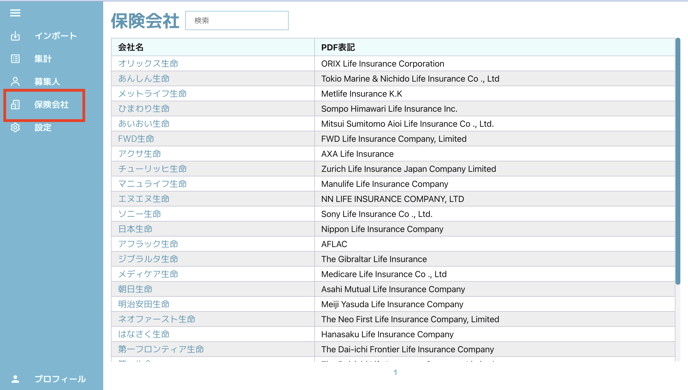688x390 pixels.
Task: Go to the 集計 page
Action: 43,59
